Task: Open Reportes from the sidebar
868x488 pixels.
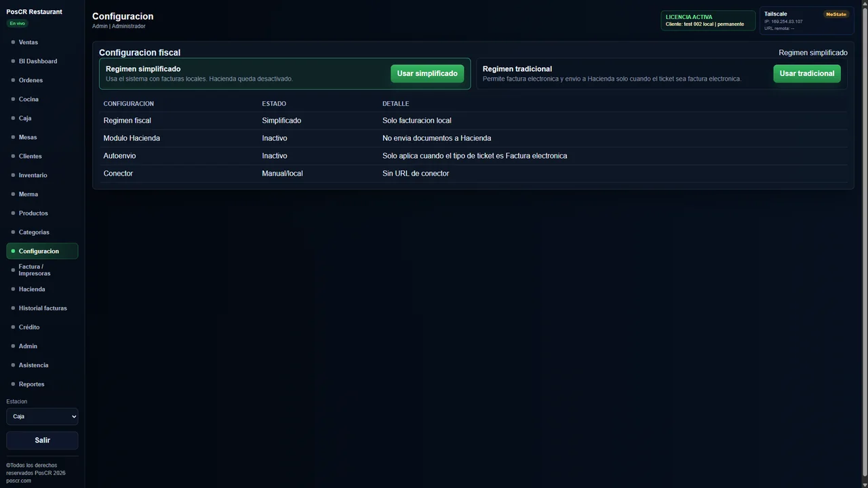Action: pyautogui.click(x=42, y=384)
